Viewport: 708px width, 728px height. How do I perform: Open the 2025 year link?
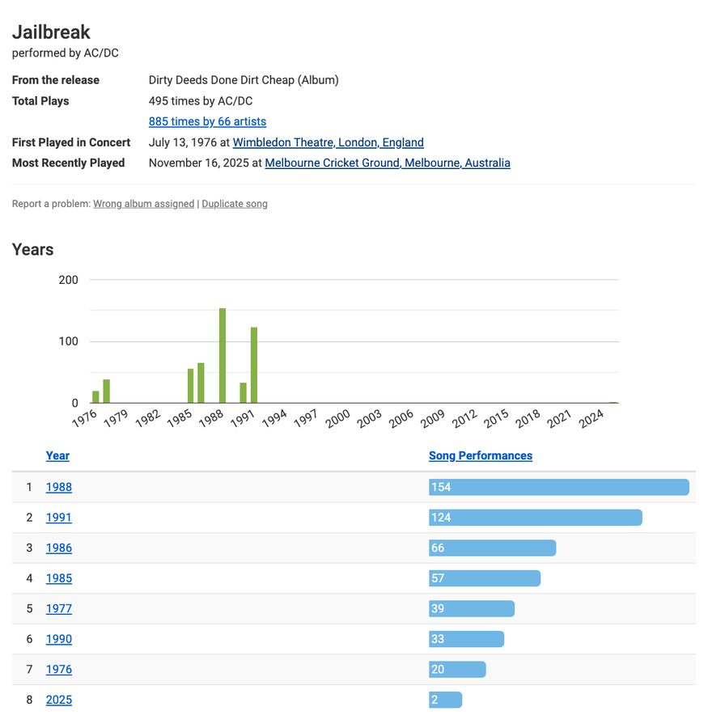tap(58, 700)
